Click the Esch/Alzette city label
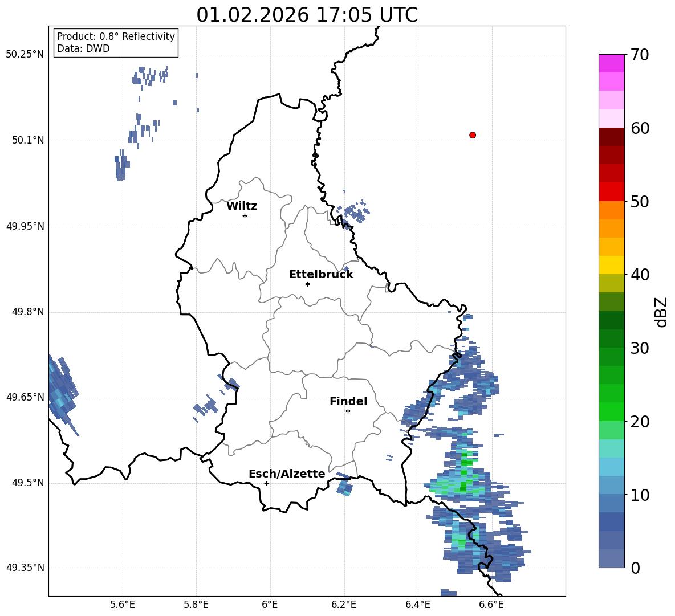Viewport: 675px width, 616px height. (x=287, y=474)
